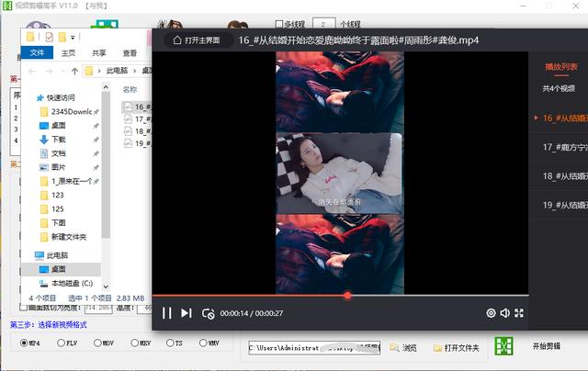Open the 1_原来在一个 folder in sidebar
This screenshot has width=588, height=371.
pos(72,181)
